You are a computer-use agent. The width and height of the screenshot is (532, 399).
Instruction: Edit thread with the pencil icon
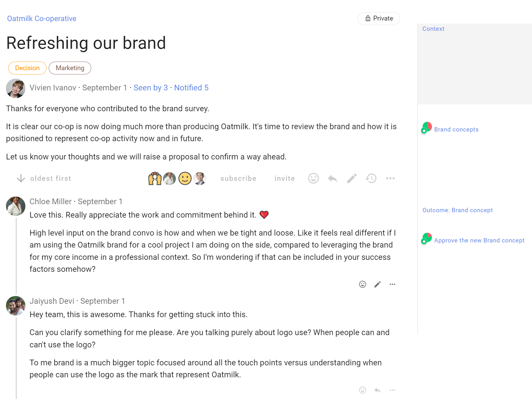pos(352,179)
